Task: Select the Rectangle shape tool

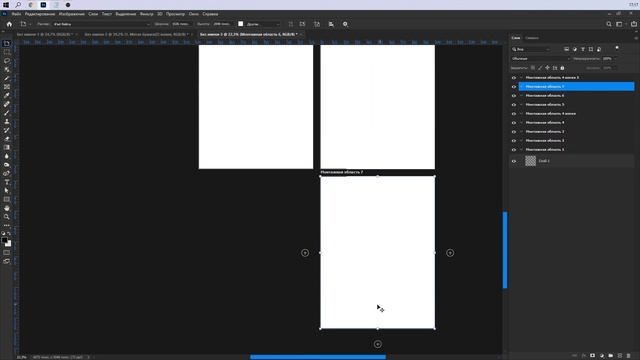Action: coord(7,199)
